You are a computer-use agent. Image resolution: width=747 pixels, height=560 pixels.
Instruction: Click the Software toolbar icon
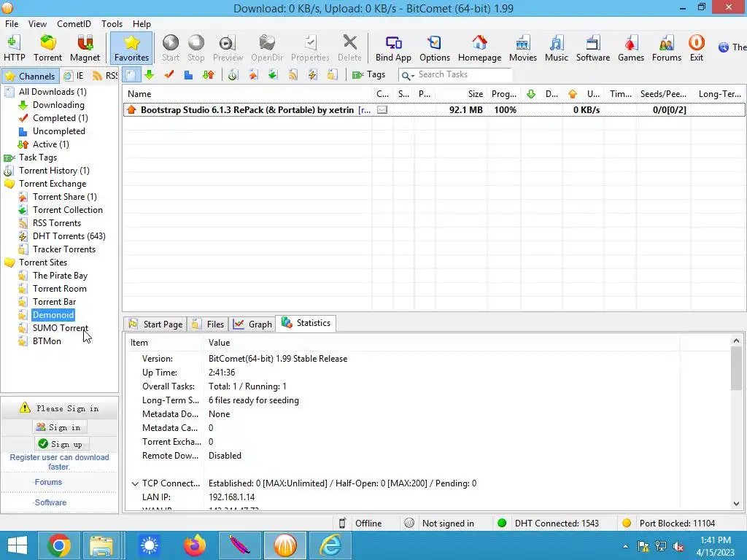click(593, 48)
